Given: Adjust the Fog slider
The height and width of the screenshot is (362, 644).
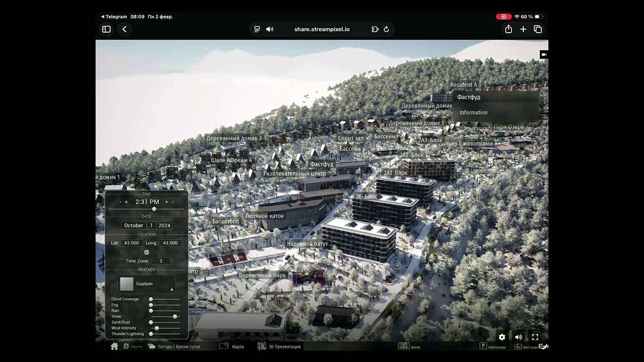Looking at the screenshot, I should coord(166,305).
